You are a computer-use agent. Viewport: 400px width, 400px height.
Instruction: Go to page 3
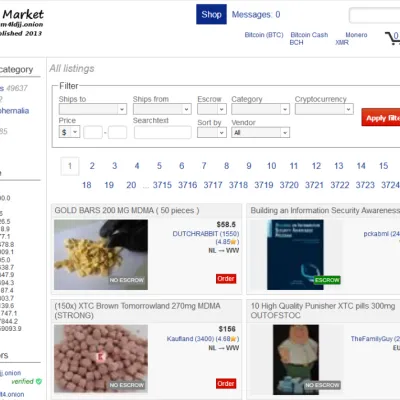(x=114, y=166)
